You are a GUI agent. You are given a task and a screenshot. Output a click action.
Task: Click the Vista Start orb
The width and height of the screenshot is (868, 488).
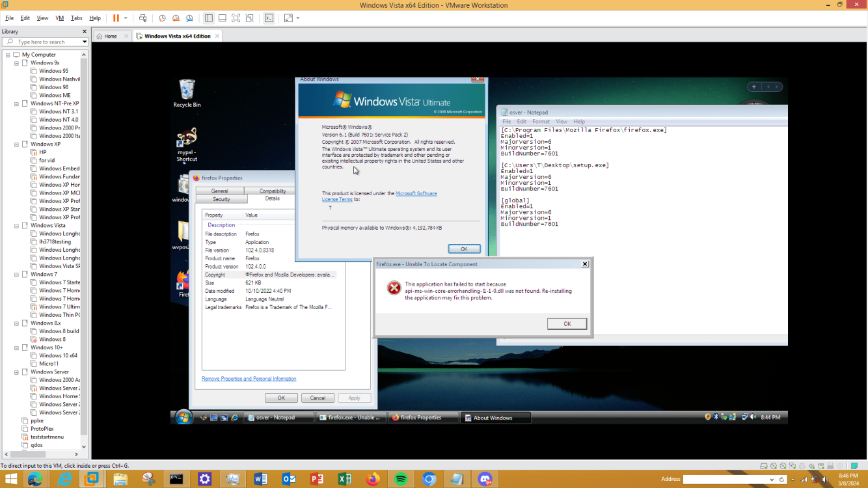(183, 418)
